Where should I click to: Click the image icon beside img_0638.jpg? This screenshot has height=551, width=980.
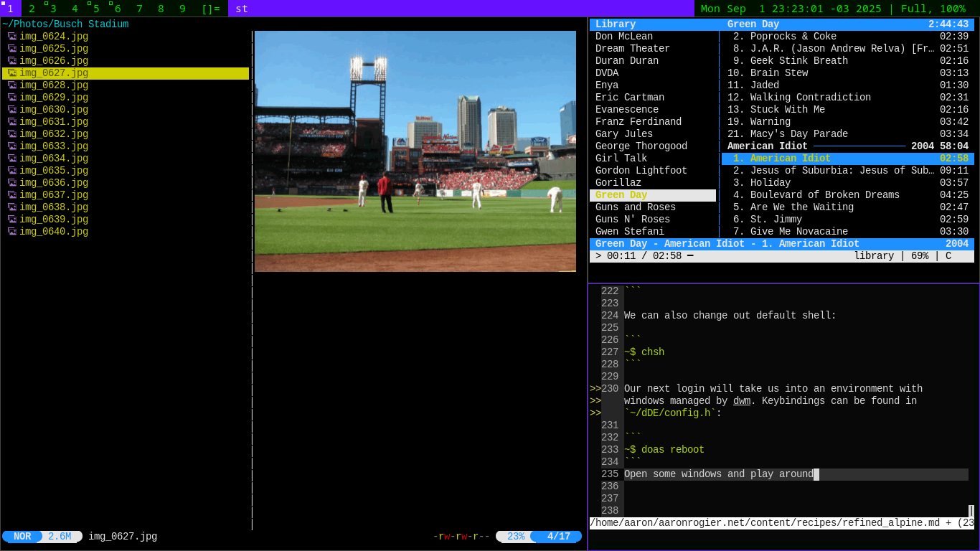click(12, 207)
